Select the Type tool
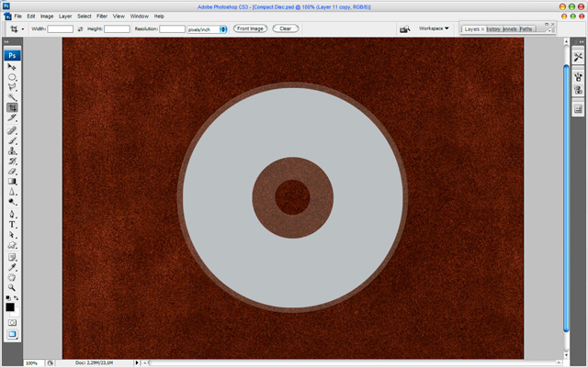The image size is (588, 368). coord(12,225)
